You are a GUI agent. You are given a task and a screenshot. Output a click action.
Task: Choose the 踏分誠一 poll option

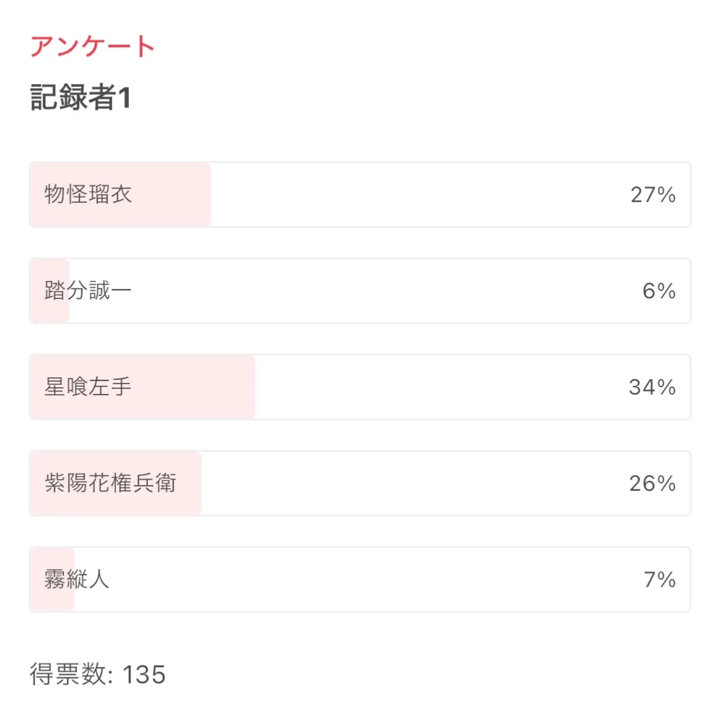pos(88,291)
